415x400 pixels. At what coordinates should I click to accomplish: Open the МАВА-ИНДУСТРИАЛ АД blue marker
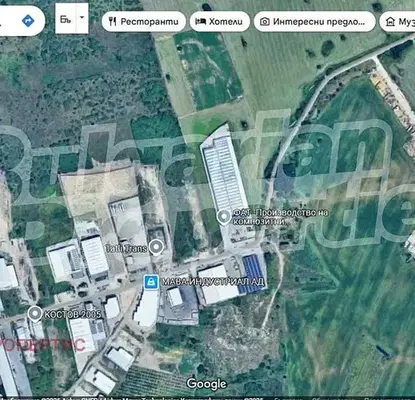[x=151, y=282]
